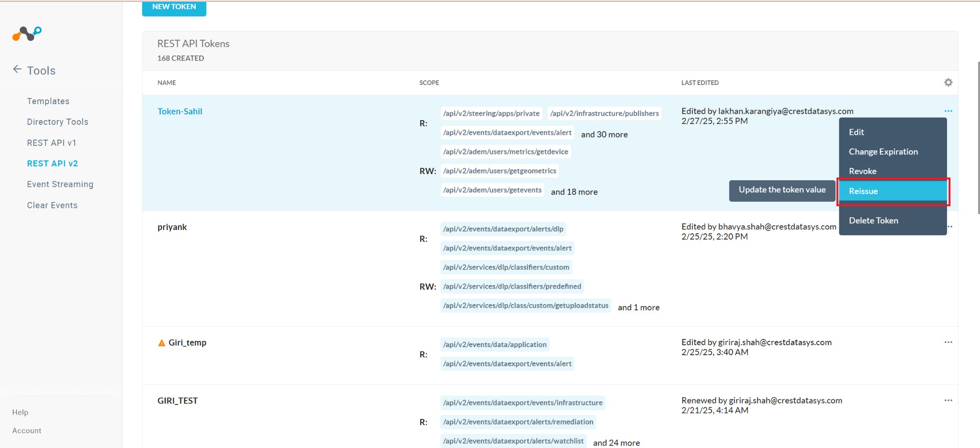
Task: Click the /api/v2/adem/users/getgeometrics scope tag
Action: point(500,171)
